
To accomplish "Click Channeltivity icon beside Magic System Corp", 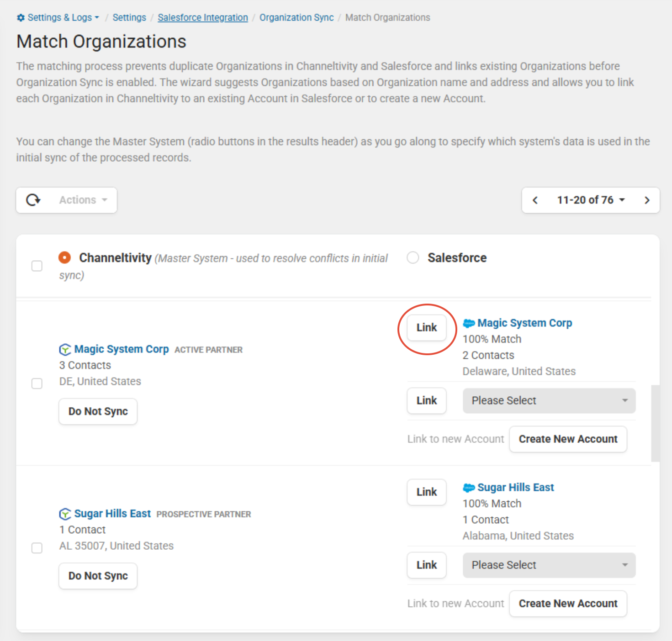I will 65,349.
